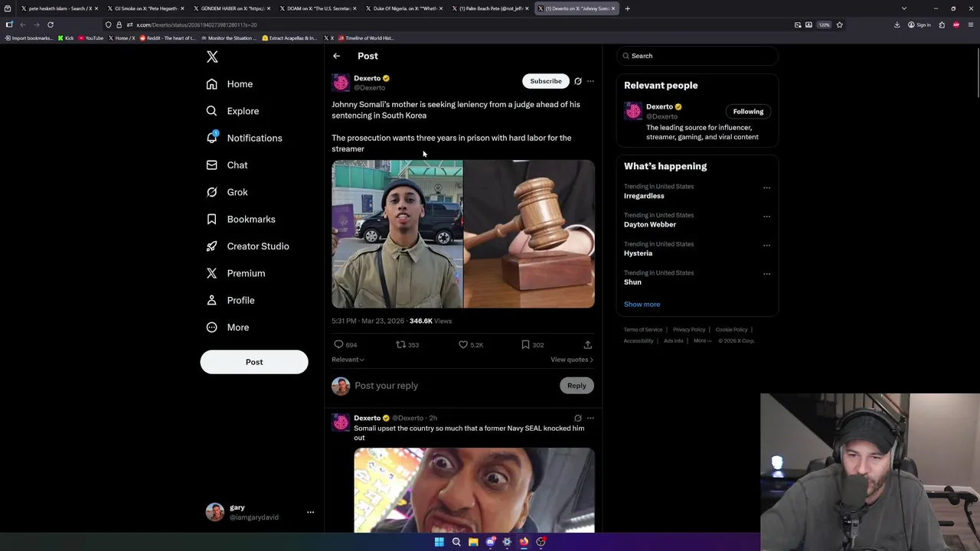980x551 pixels.
Task: Click the Reply button
Action: point(577,386)
